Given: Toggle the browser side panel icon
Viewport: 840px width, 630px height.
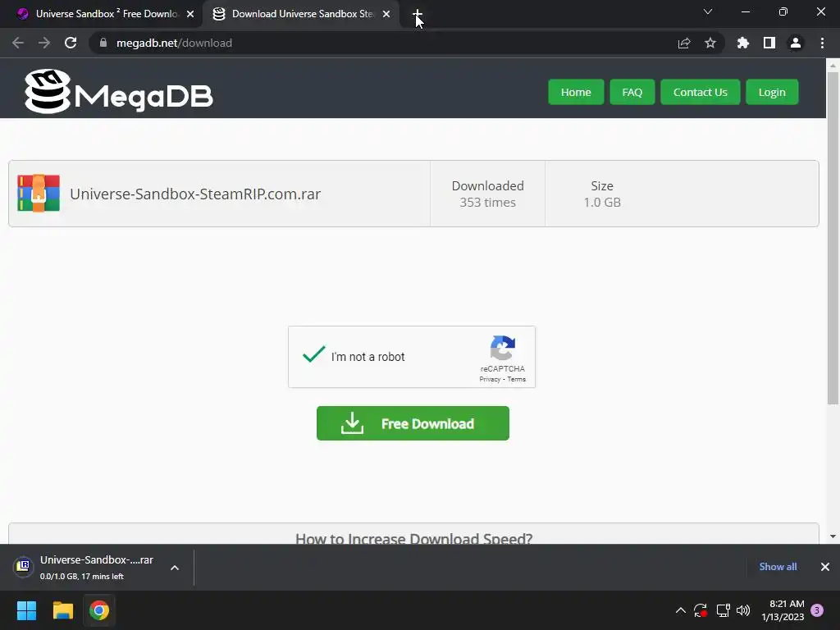Looking at the screenshot, I should click(x=769, y=43).
